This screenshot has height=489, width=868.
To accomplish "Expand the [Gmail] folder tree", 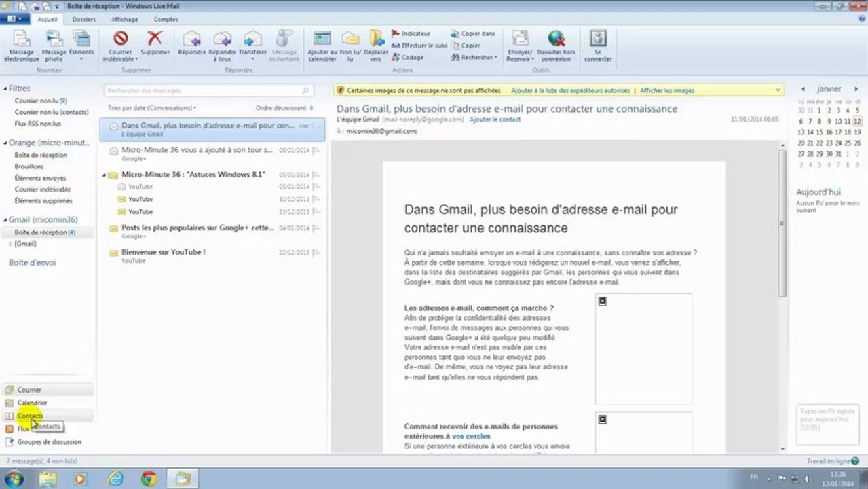I will point(10,244).
